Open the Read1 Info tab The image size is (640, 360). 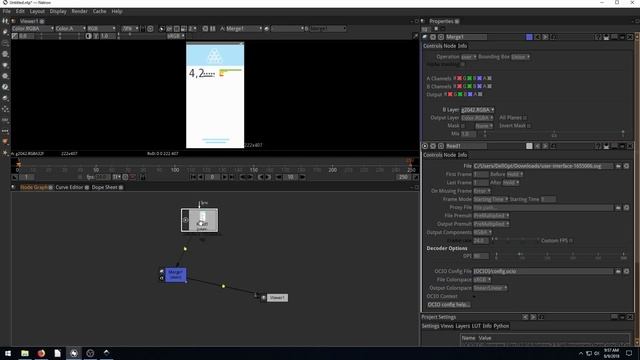tap(462, 155)
